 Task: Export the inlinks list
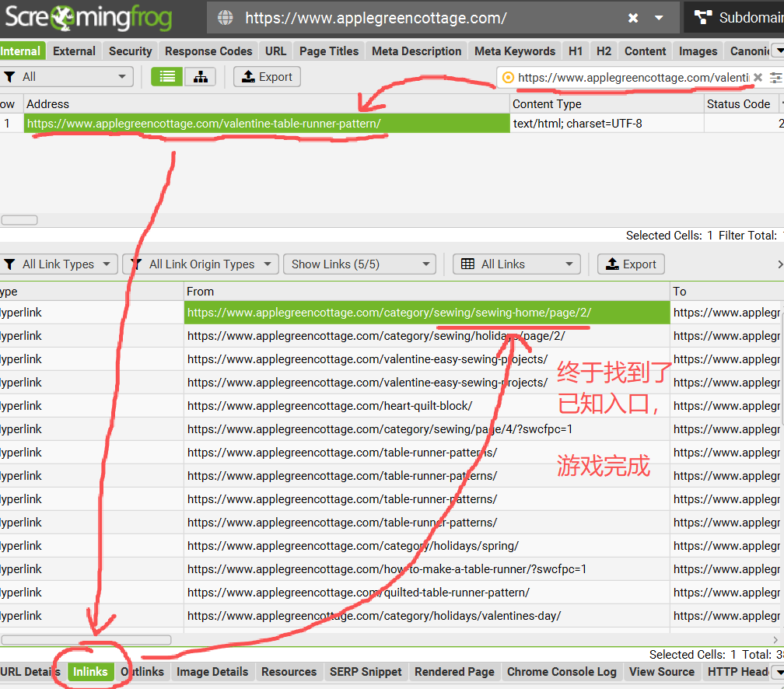[x=631, y=264]
